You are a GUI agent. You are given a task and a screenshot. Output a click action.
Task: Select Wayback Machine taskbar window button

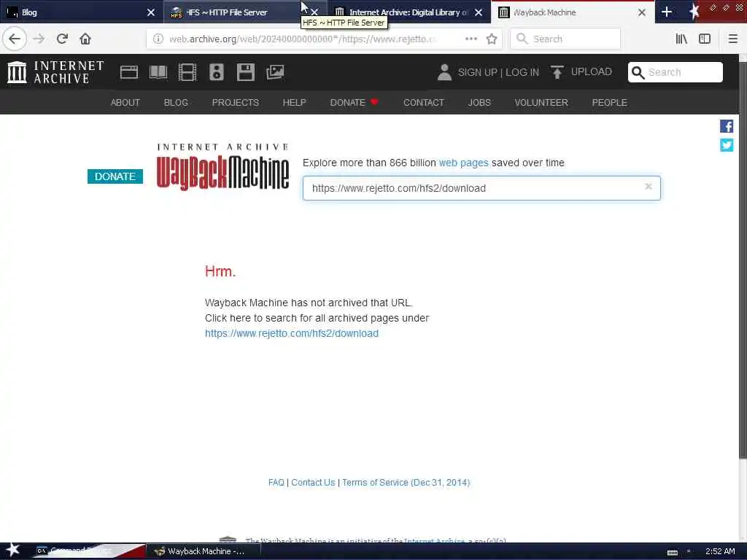click(203, 551)
